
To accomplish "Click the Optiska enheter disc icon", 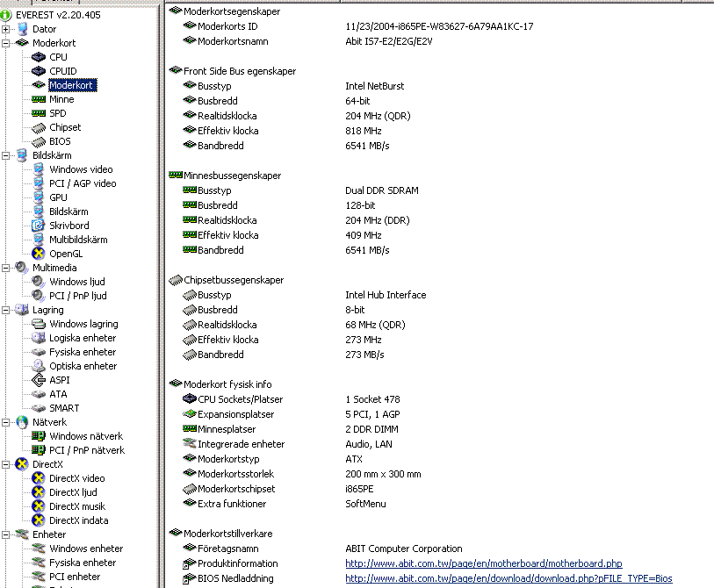I will (x=39, y=366).
